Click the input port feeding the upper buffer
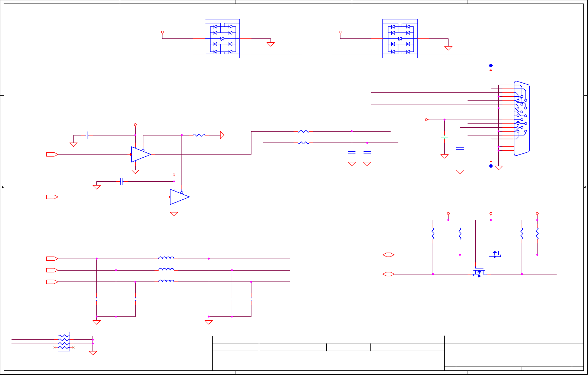 pos(52,155)
